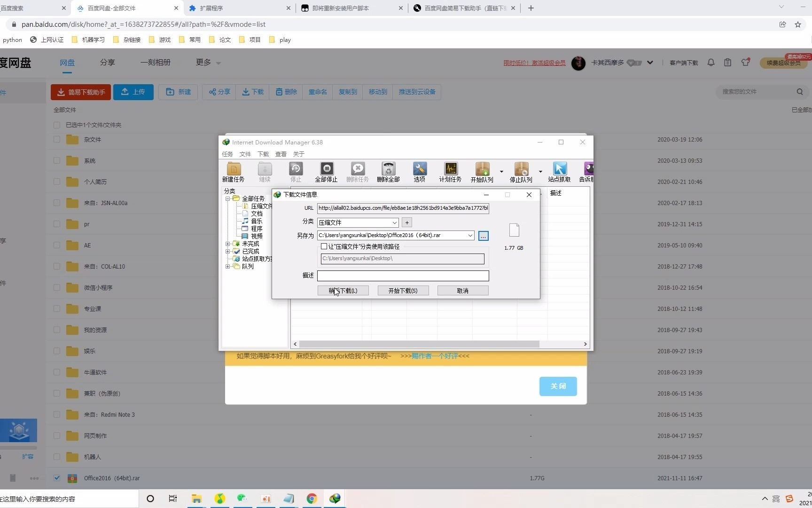
Task: Click the browse ellipsis button for save path
Action: coord(483,236)
